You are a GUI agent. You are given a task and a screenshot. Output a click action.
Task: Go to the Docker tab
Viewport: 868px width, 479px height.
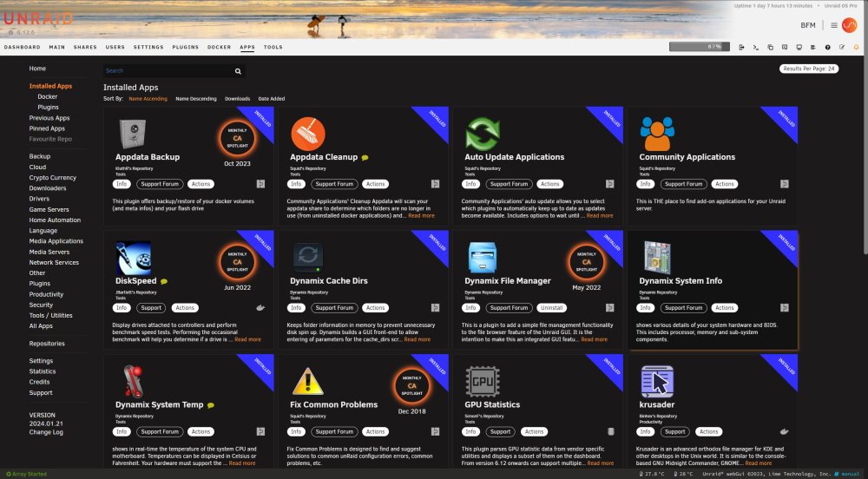tap(220, 48)
